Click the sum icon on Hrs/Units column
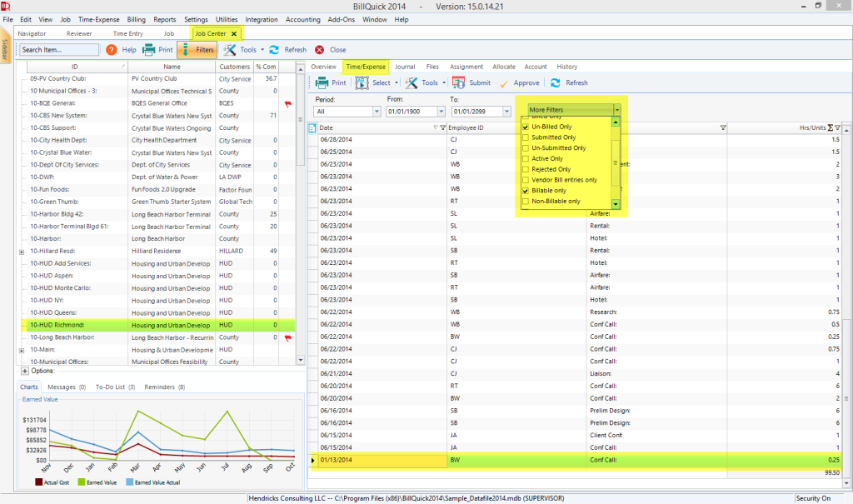The width and height of the screenshot is (853, 504). click(x=831, y=128)
